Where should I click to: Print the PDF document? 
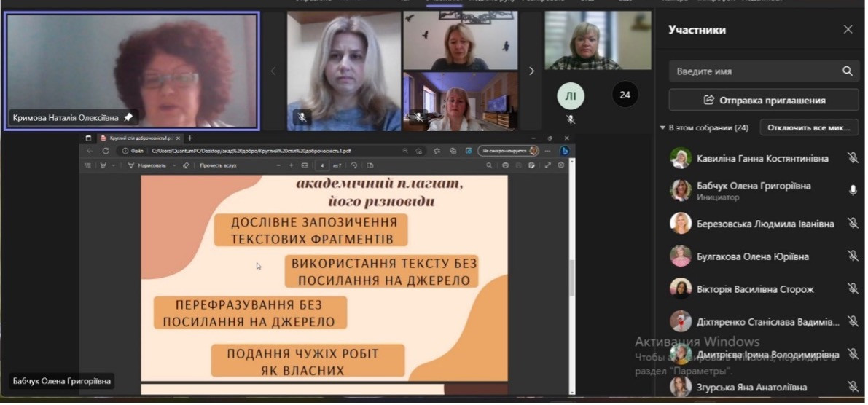505,165
